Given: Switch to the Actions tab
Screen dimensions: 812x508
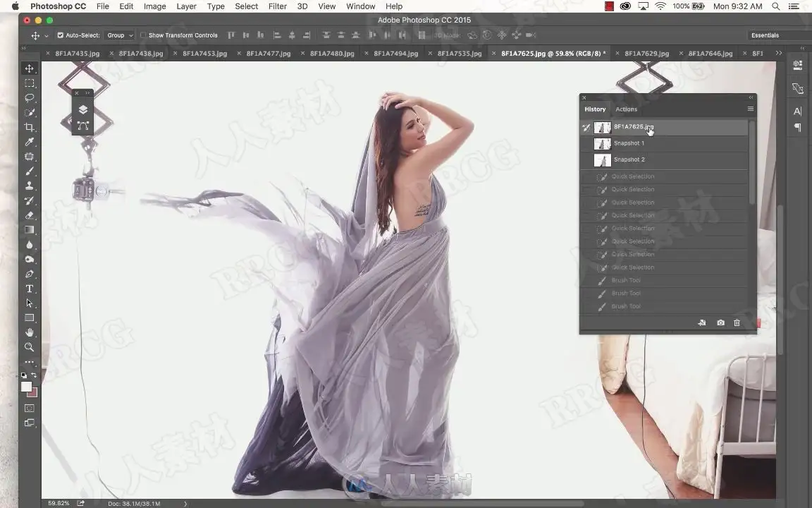Looking at the screenshot, I should point(626,109).
